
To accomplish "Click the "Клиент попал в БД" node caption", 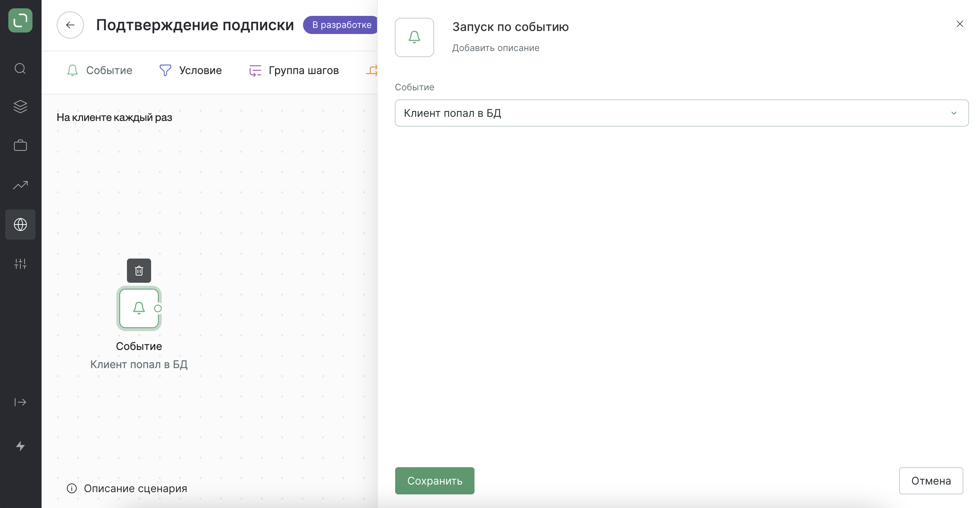I will coord(139,364).
